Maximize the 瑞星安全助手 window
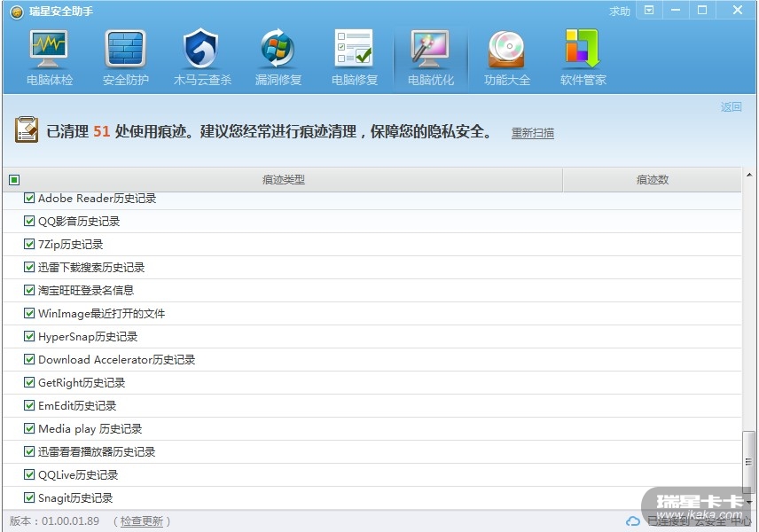Screen dimensions: 759x532 [702, 10]
